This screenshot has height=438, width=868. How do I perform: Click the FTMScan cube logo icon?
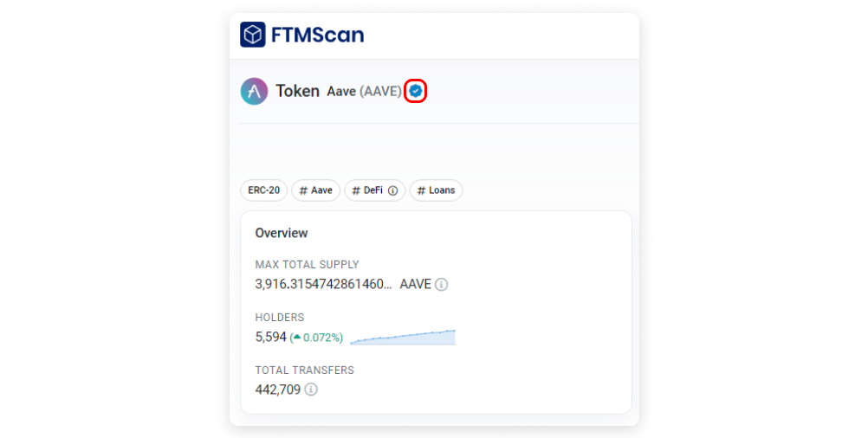point(252,35)
